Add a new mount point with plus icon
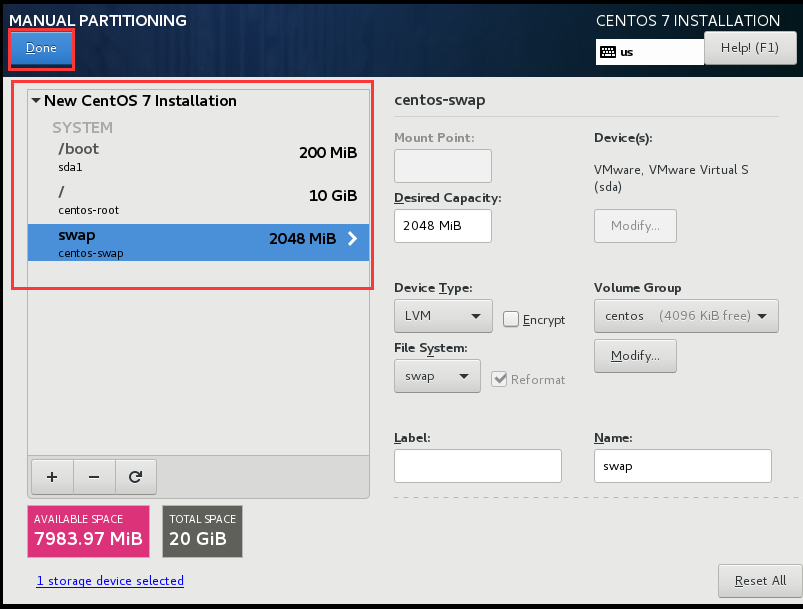This screenshot has width=803, height=609. (x=52, y=477)
